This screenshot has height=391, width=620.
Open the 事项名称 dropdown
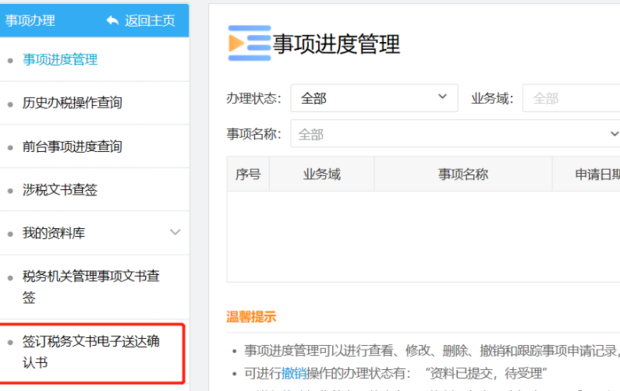tap(455, 134)
